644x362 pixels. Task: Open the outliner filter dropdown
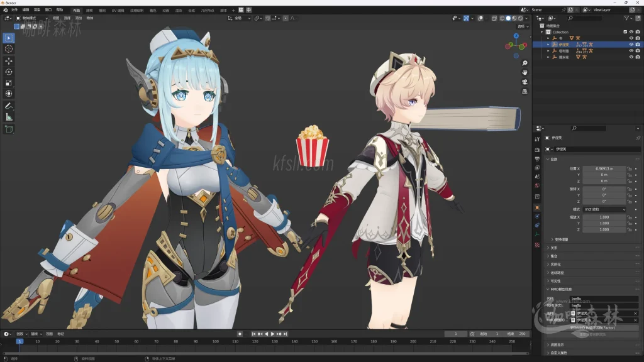pyautogui.click(x=628, y=18)
